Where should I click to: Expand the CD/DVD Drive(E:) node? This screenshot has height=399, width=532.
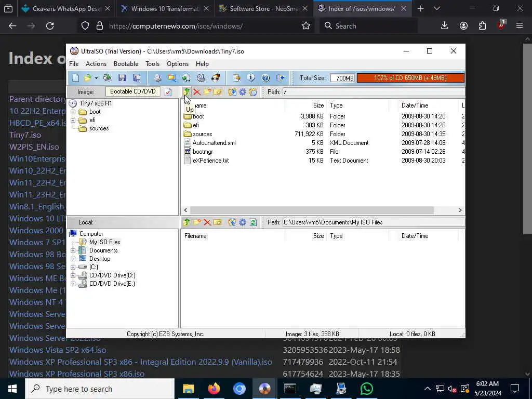(x=73, y=284)
